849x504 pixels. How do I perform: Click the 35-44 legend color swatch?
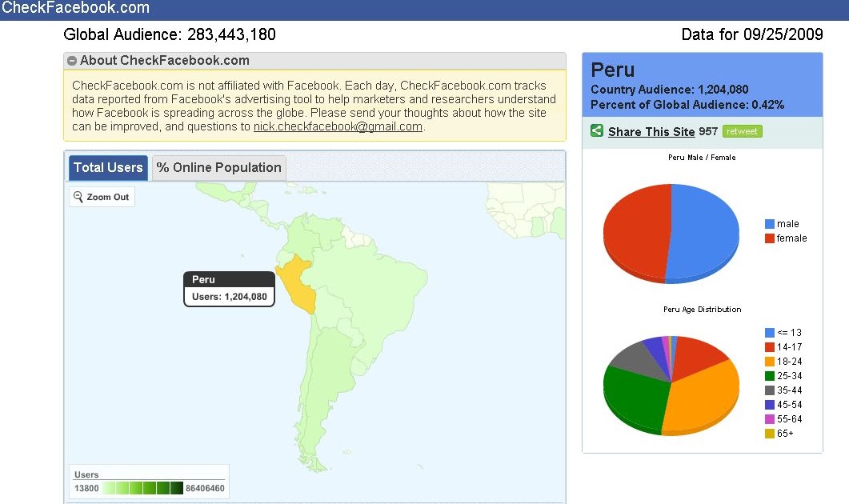tap(770, 390)
